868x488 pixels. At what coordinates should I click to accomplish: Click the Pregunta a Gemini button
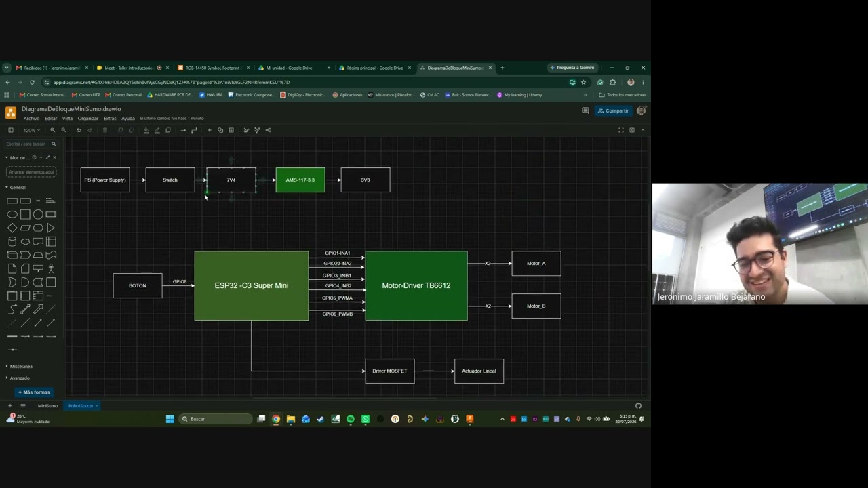[x=572, y=68]
